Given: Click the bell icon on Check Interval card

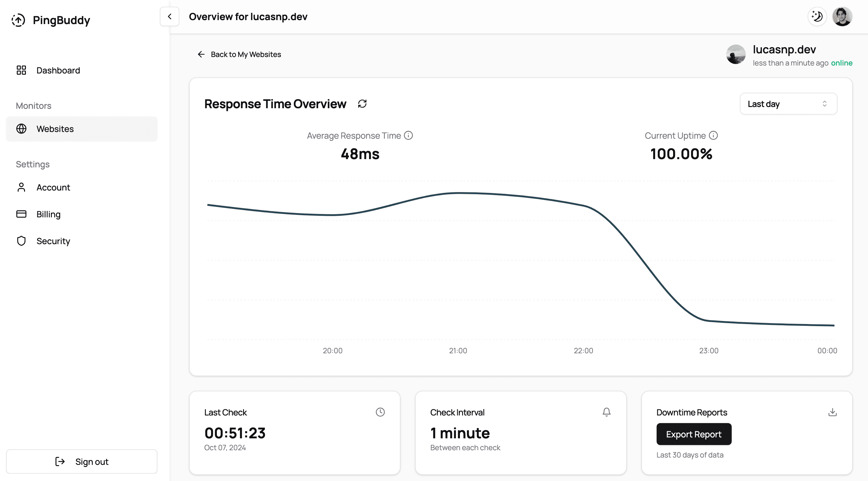Looking at the screenshot, I should (607, 412).
